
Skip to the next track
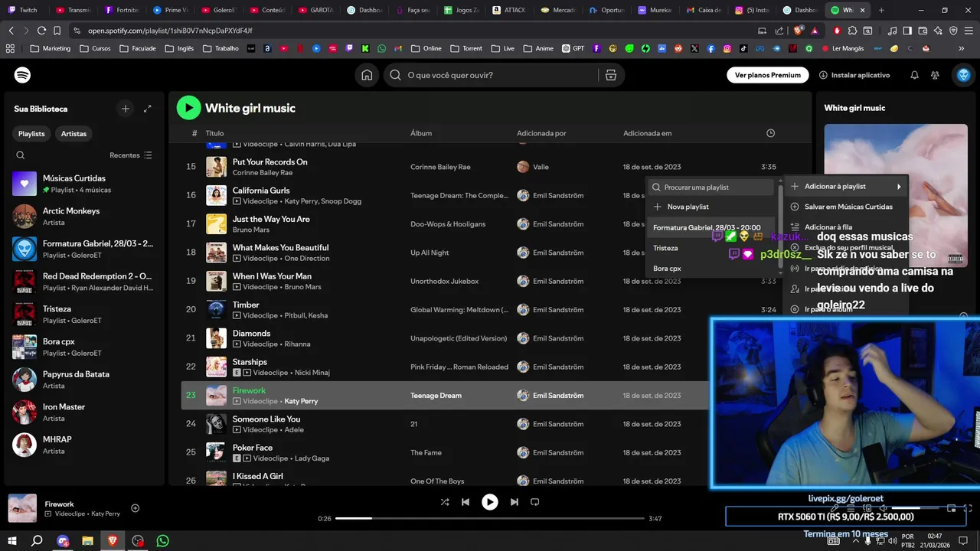coord(514,502)
